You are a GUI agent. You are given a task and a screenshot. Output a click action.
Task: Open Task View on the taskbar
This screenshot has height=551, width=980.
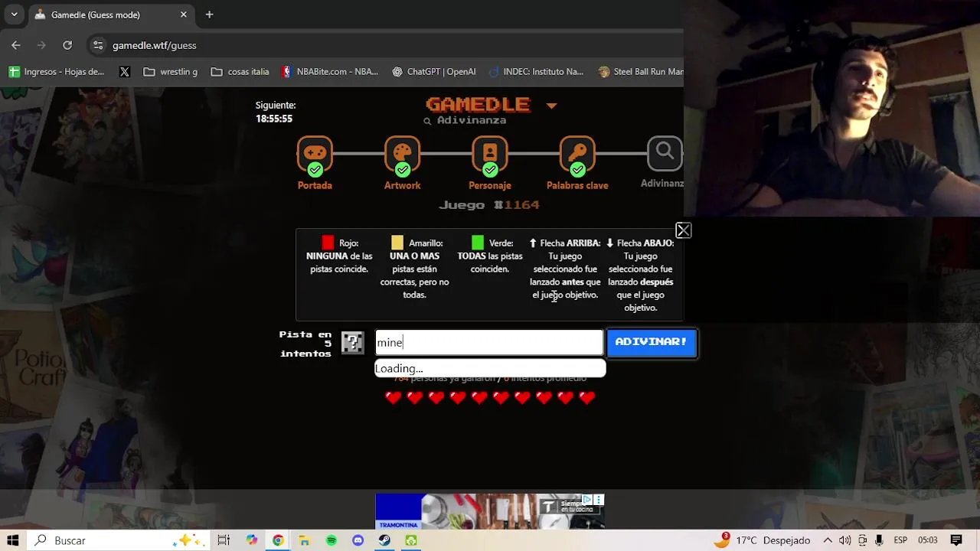tap(224, 540)
